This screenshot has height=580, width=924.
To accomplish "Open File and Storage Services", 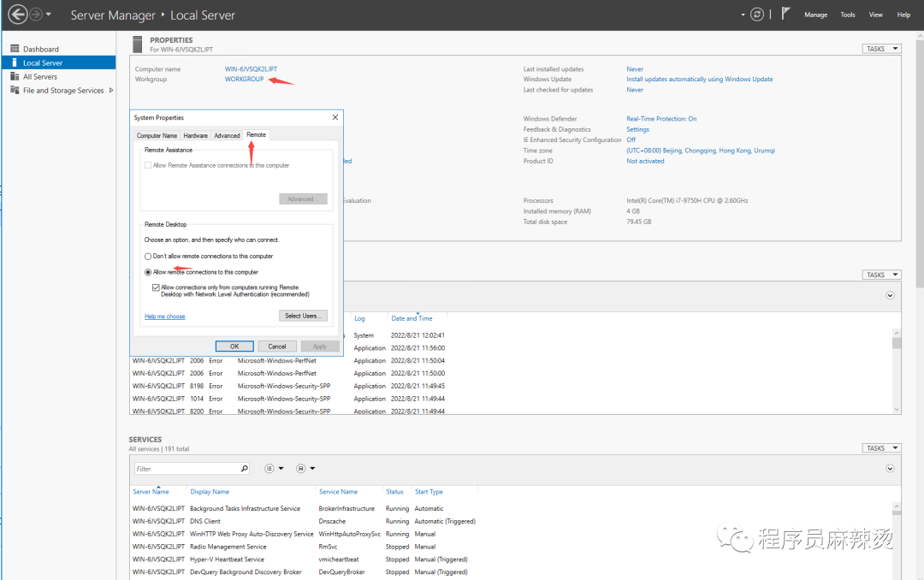I will point(63,90).
